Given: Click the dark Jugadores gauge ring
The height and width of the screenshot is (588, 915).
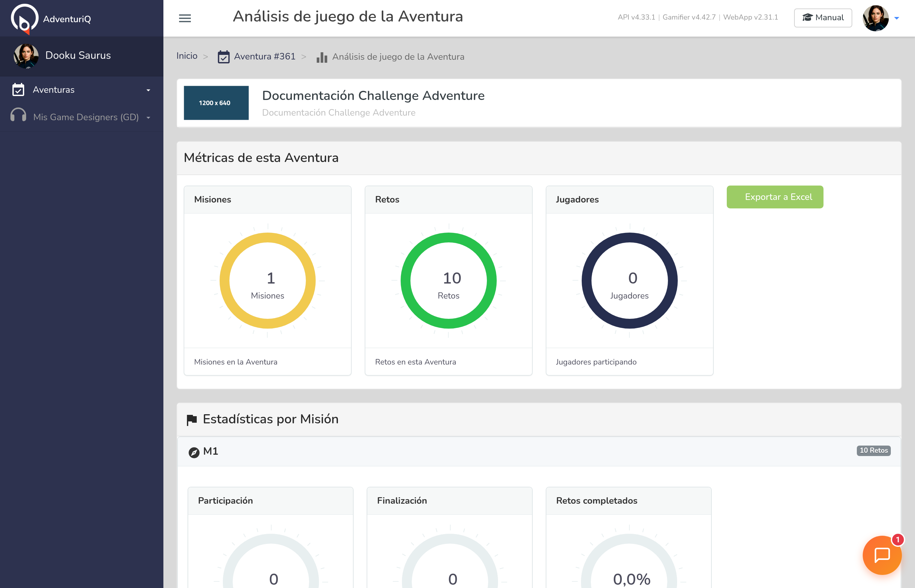Looking at the screenshot, I should click(x=630, y=281).
